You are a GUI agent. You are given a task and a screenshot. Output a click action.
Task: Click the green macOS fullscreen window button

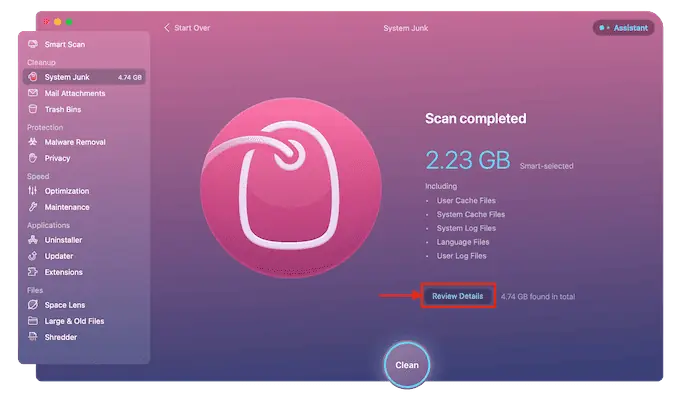(70, 20)
